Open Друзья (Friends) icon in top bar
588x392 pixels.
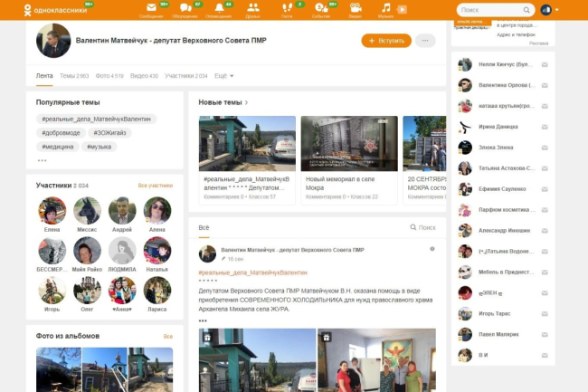252,9
